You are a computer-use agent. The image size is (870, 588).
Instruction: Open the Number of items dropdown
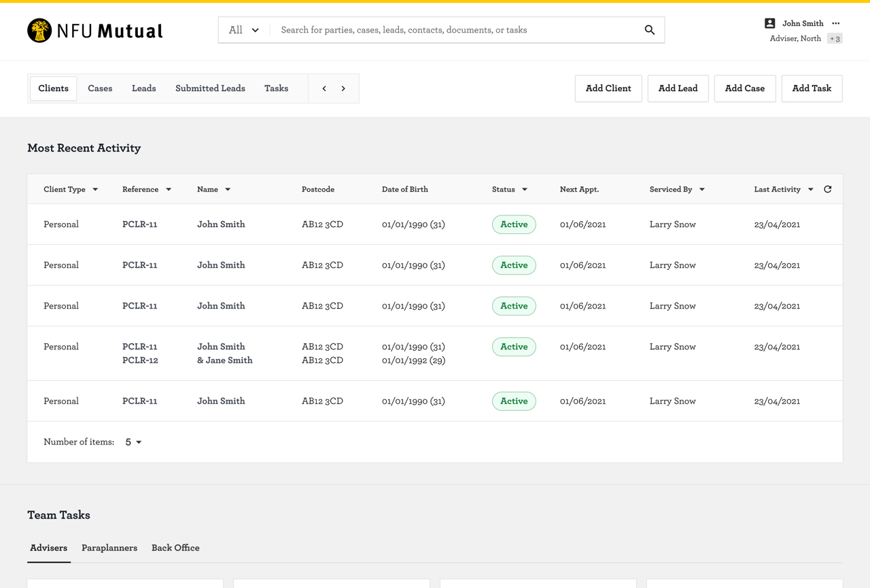tap(134, 442)
